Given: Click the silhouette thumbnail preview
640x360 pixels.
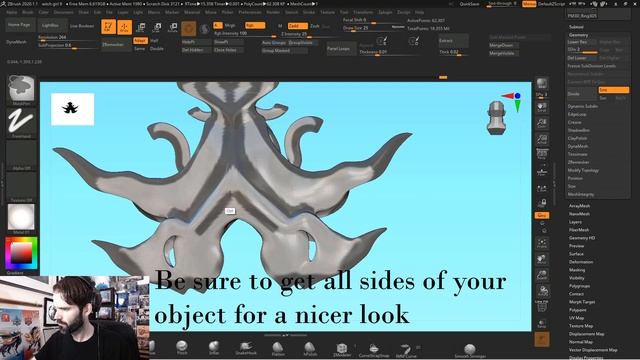Looking at the screenshot, I should coord(73,109).
